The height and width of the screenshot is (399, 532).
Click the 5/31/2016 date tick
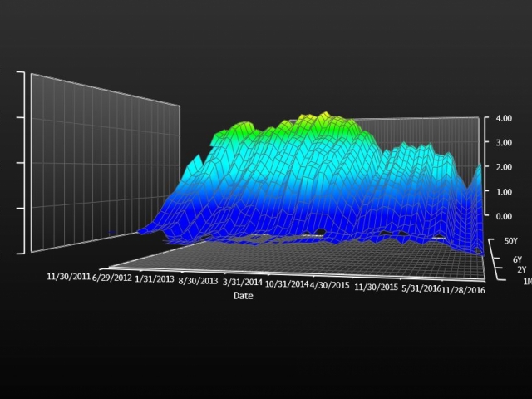coord(422,288)
